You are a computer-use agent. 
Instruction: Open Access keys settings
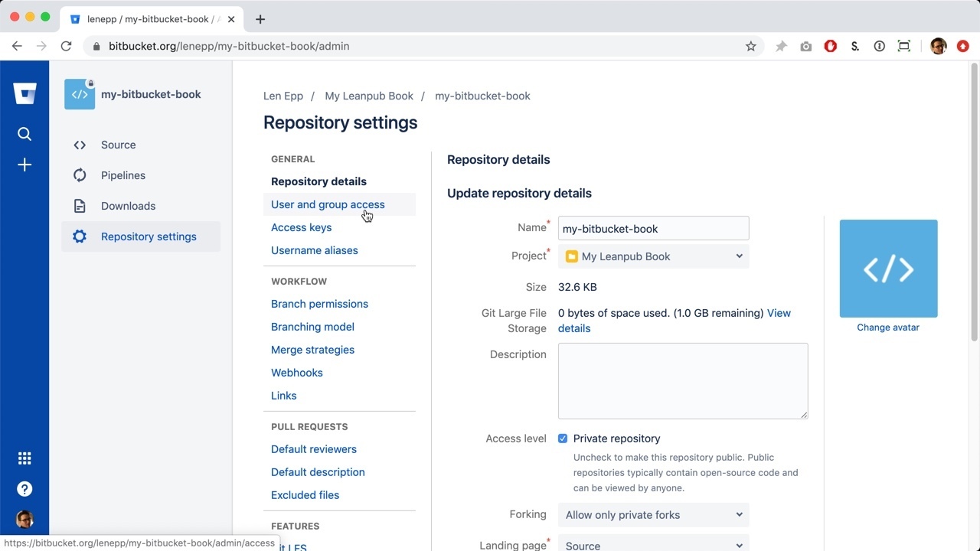301,227
